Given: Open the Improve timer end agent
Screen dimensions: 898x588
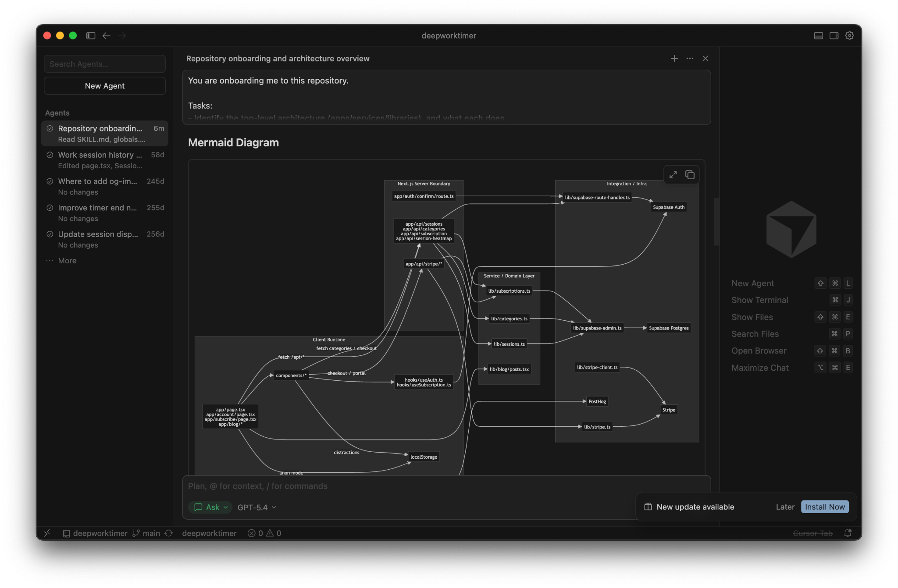Looking at the screenshot, I should (105, 213).
